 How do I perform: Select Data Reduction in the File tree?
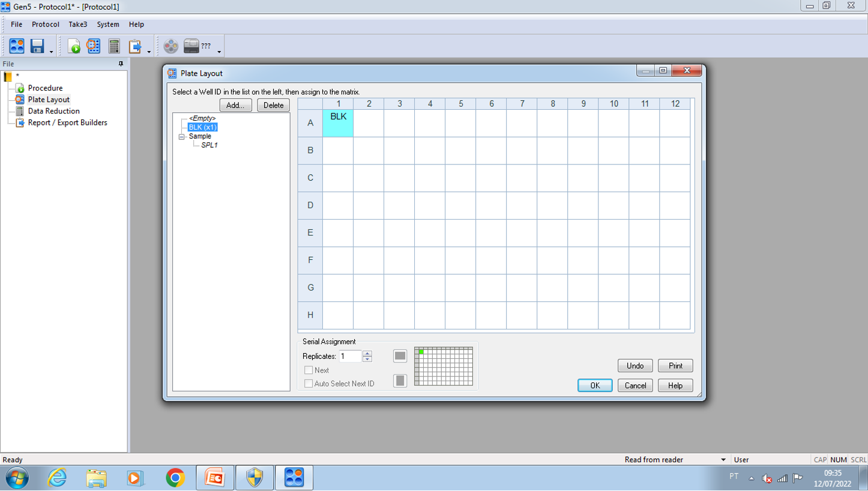(x=53, y=111)
